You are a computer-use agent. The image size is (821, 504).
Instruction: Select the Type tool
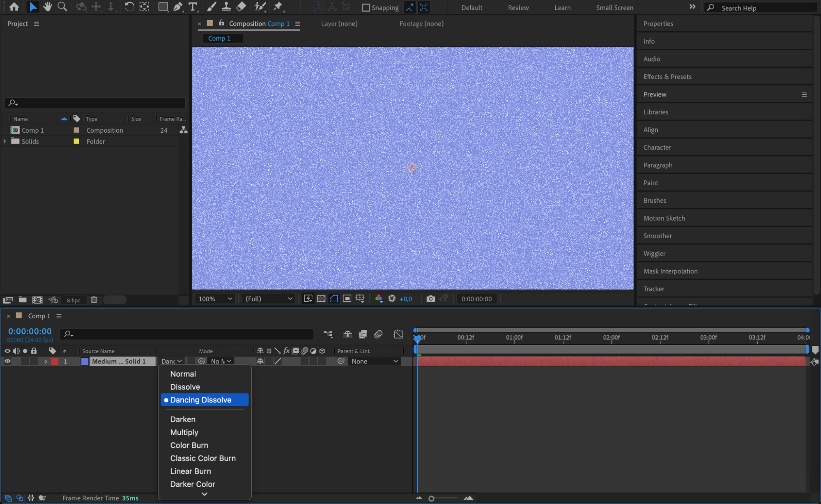(x=192, y=7)
